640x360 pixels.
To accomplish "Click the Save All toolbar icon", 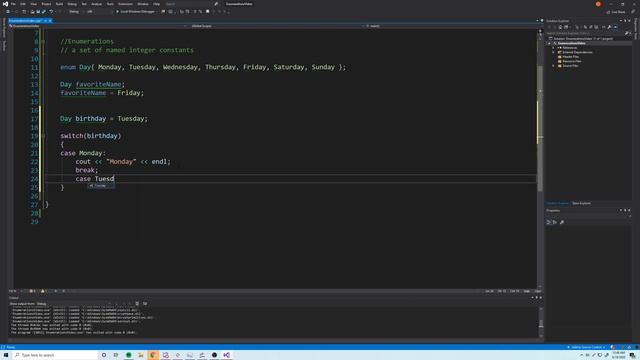I will point(44,11).
